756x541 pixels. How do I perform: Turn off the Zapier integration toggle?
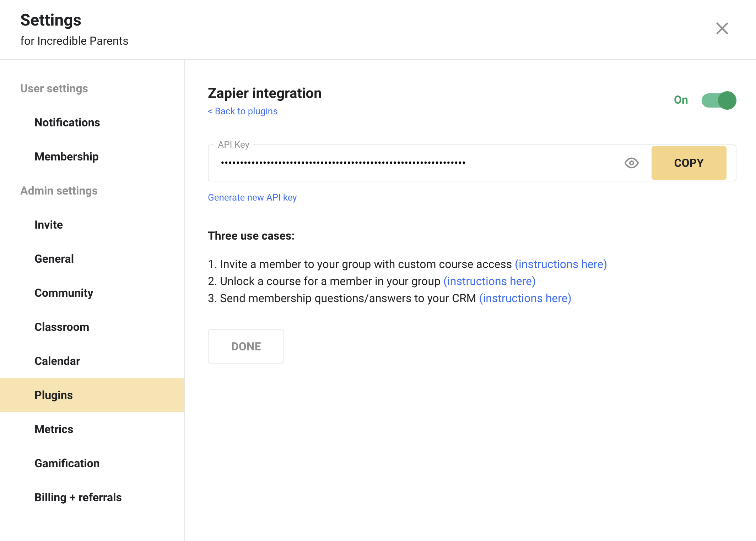(x=719, y=100)
